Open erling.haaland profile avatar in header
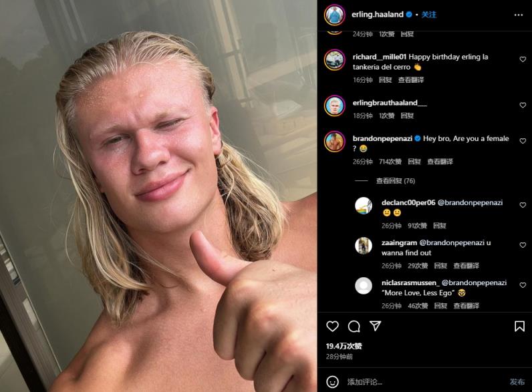 (335, 15)
